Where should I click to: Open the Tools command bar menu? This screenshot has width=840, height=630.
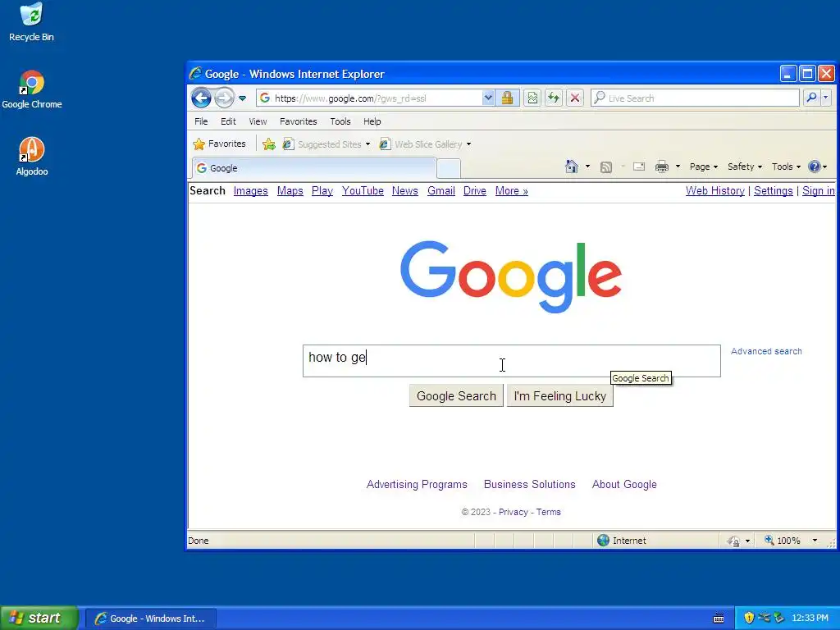coord(786,167)
